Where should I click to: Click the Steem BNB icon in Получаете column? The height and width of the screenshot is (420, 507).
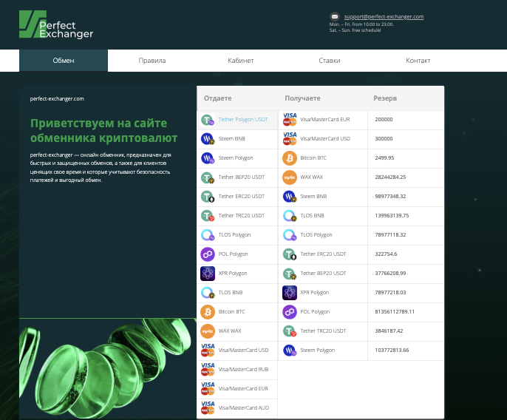click(x=290, y=197)
